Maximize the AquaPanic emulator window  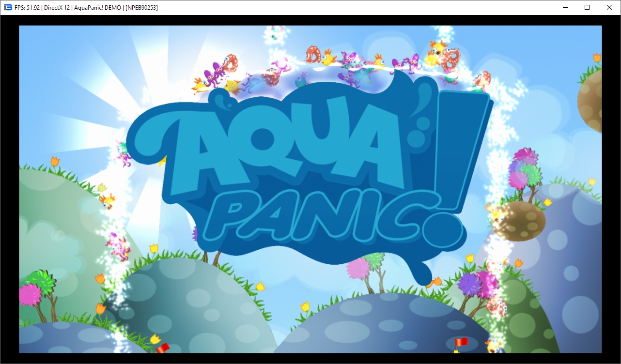pyautogui.click(x=587, y=7)
